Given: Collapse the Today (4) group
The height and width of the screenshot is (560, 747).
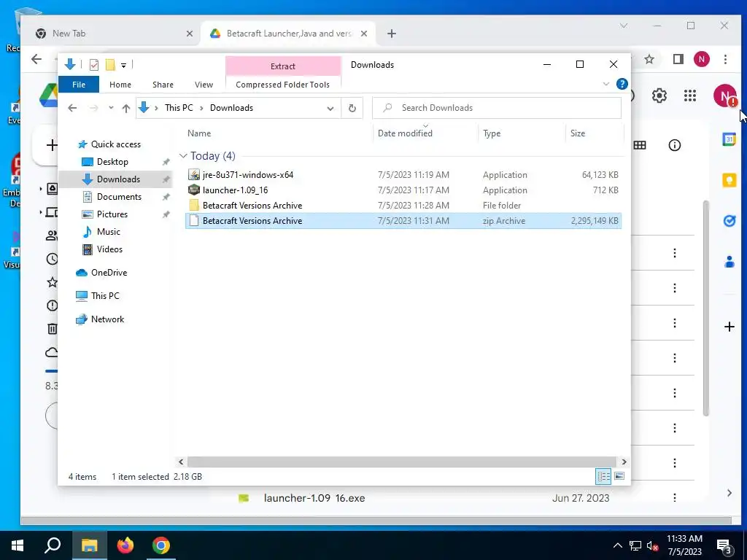Looking at the screenshot, I should click(x=183, y=156).
